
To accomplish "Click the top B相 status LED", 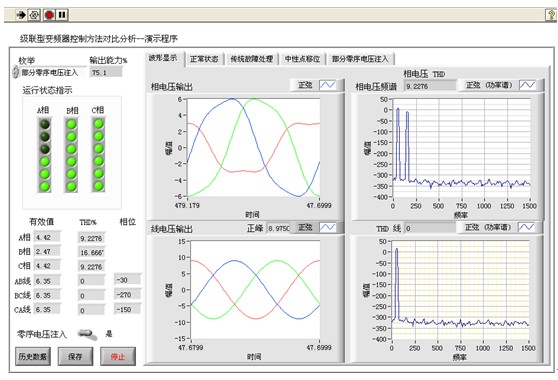I will (x=71, y=124).
